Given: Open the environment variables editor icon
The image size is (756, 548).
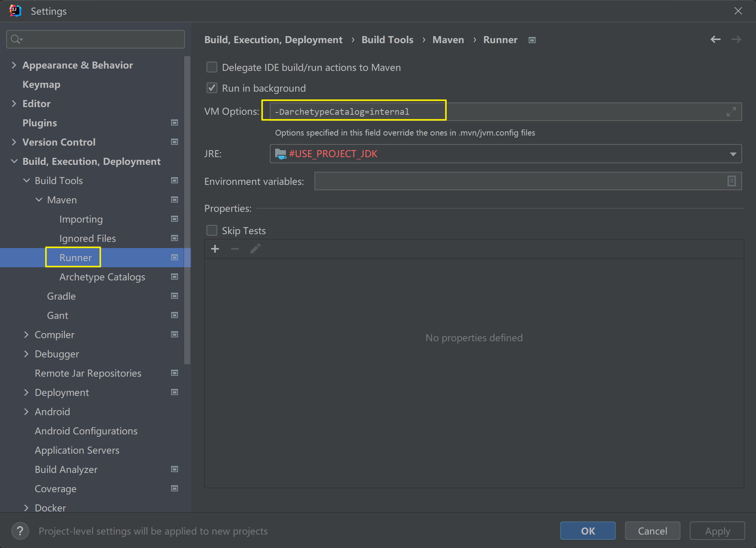Looking at the screenshot, I should pyautogui.click(x=731, y=181).
